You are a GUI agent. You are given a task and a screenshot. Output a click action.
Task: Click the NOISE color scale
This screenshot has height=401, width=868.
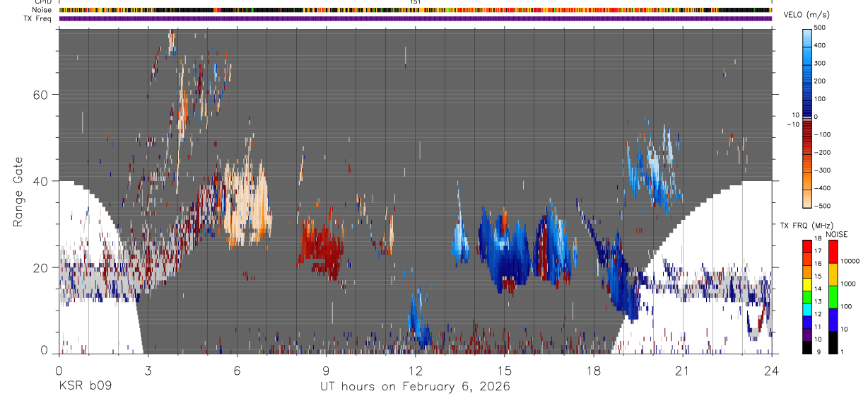click(833, 296)
